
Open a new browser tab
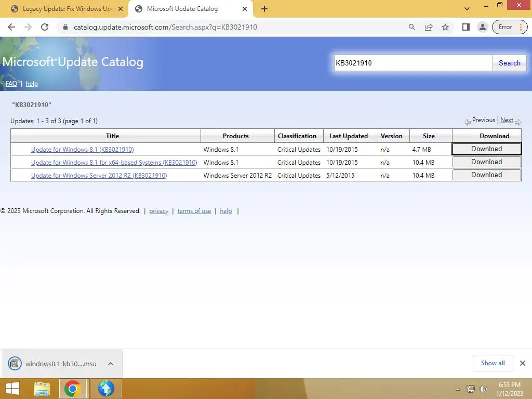click(x=264, y=9)
